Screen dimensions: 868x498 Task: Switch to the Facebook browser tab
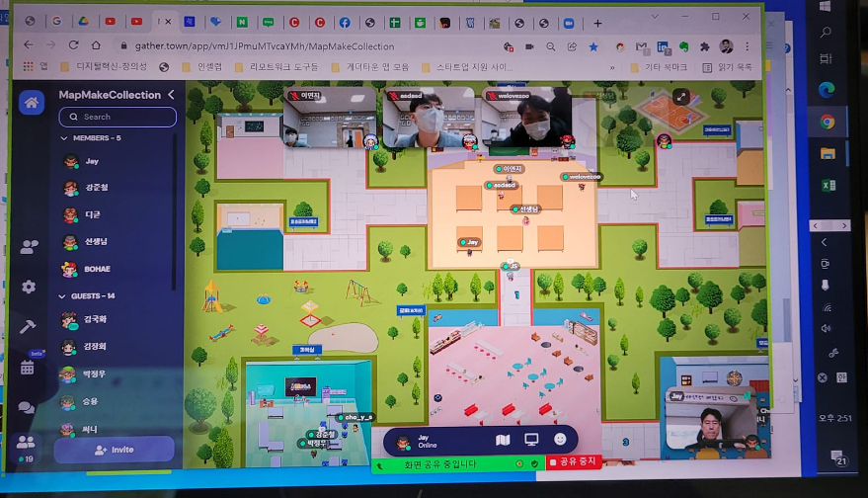(x=345, y=22)
